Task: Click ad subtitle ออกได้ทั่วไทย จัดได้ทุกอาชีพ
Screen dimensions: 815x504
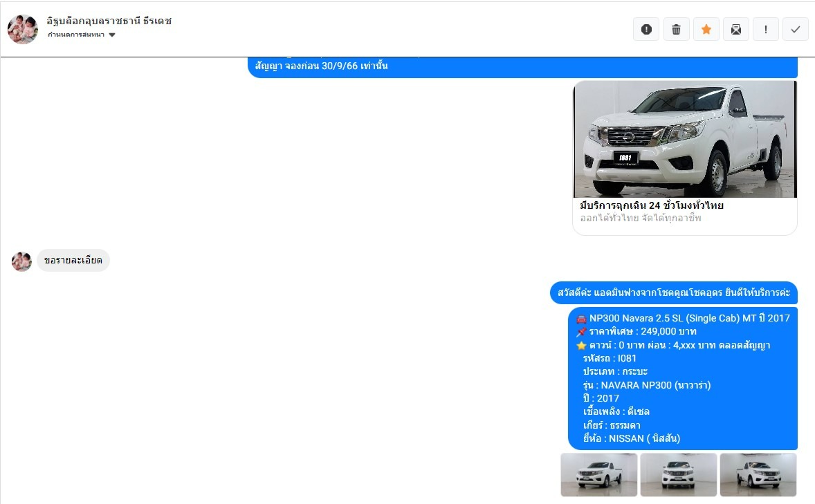Action: coord(641,218)
